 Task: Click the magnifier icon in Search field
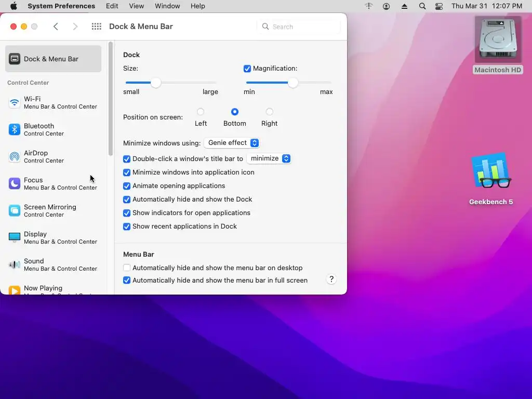[x=265, y=26]
